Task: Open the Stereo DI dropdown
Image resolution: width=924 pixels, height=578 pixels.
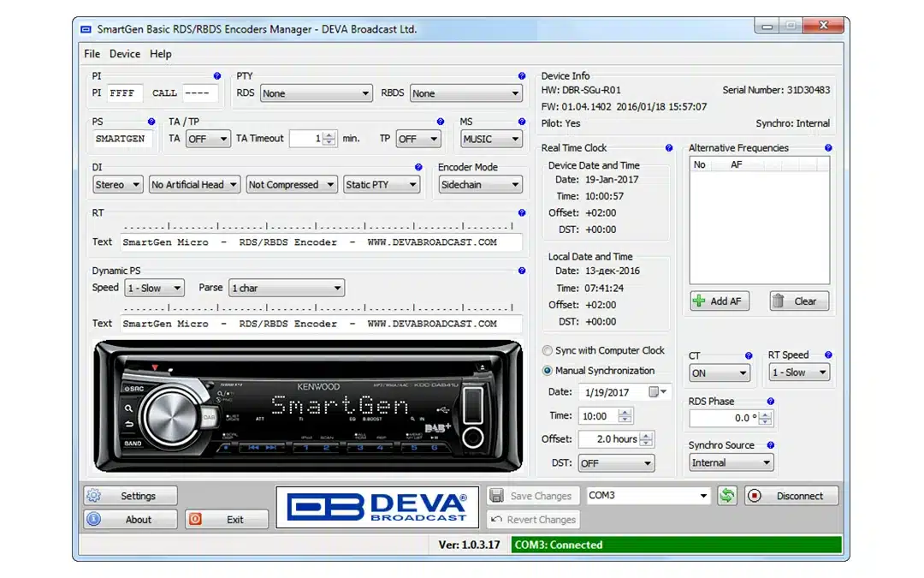Action: (x=117, y=185)
